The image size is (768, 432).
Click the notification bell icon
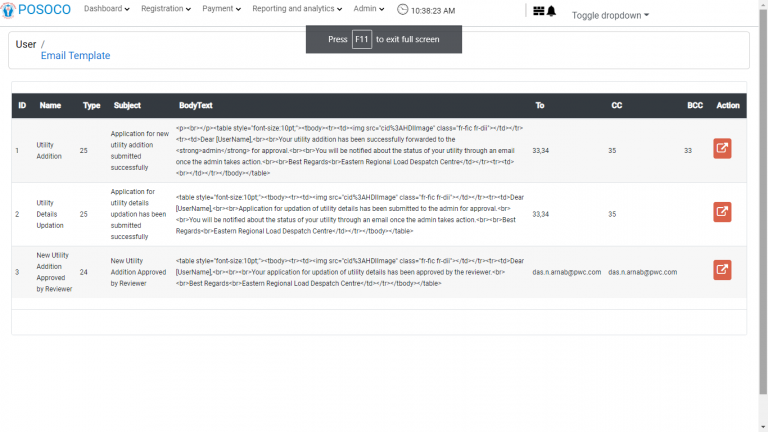click(x=551, y=11)
